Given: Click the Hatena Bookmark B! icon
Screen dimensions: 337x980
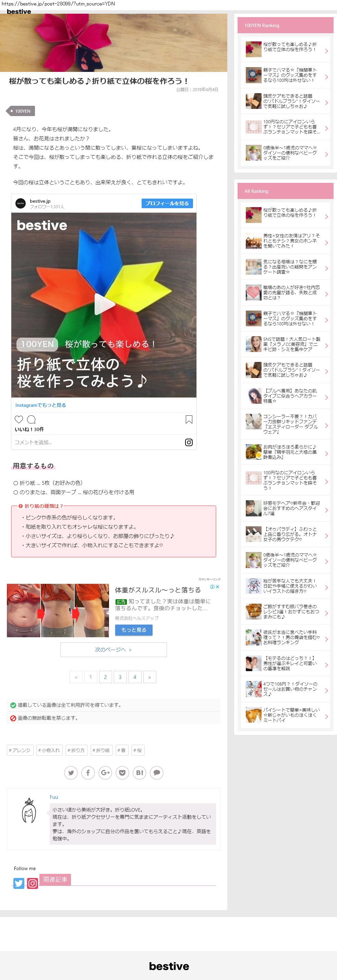Looking at the screenshot, I should 140,772.
